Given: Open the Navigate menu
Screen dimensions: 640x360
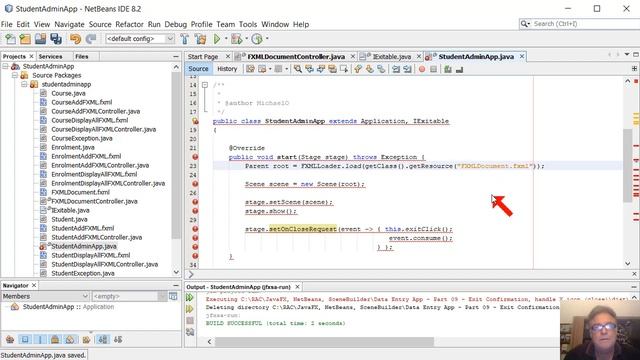Looking at the screenshot, I should point(69,24).
